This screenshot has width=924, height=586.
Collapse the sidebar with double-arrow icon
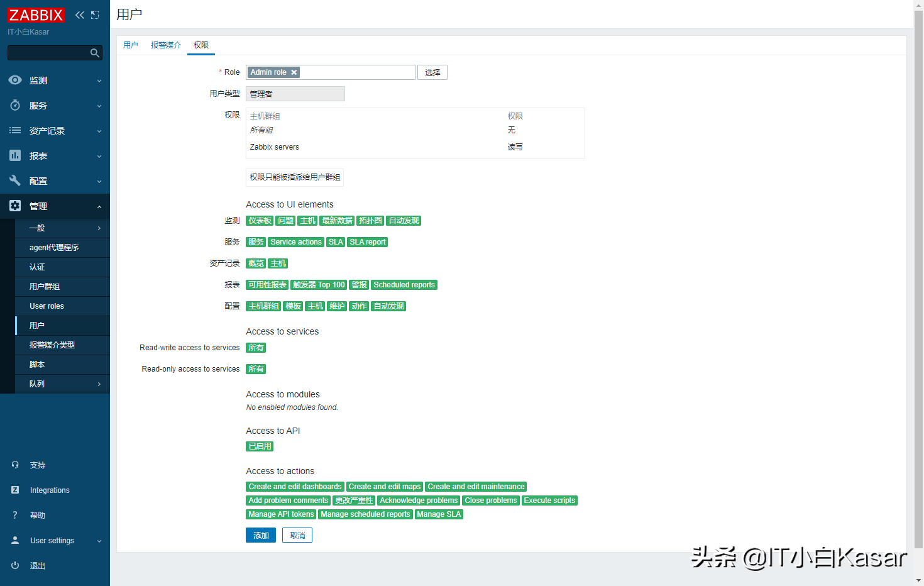[80, 15]
